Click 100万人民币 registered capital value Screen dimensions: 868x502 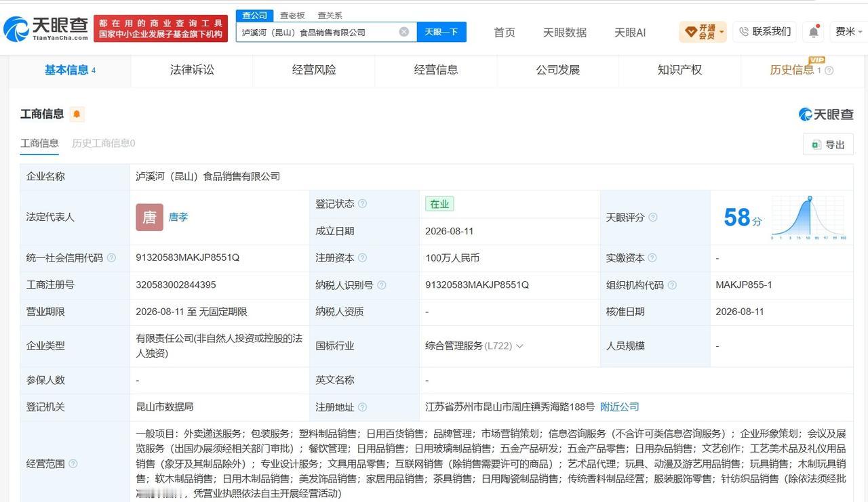tap(452, 258)
